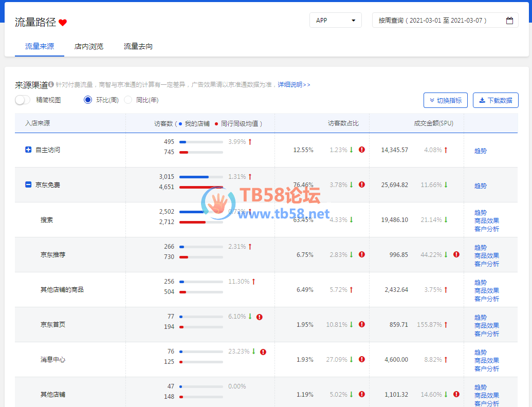Click the 其他店铺的商品 row label

(62, 290)
